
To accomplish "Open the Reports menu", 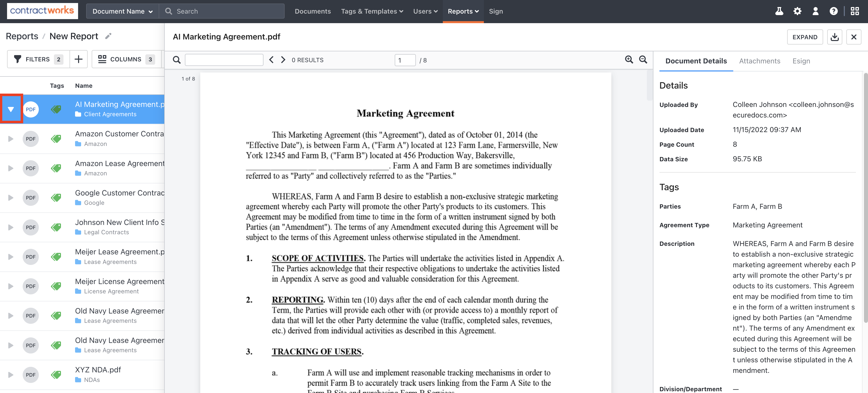I will [x=463, y=11].
